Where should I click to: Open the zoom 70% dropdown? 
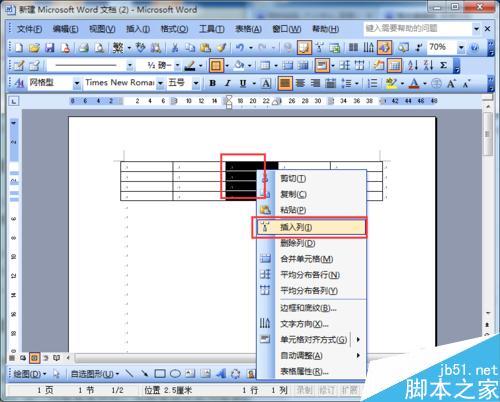point(461,48)
